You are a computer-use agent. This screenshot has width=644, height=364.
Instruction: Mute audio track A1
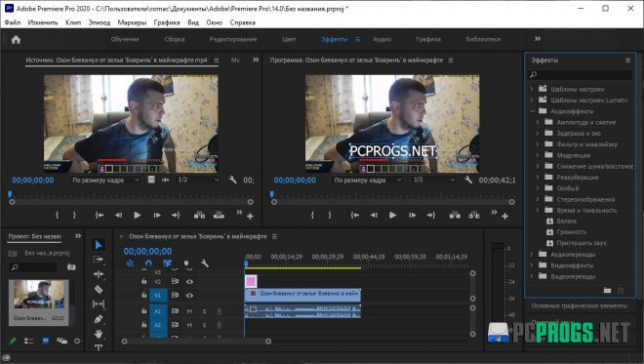189,311
